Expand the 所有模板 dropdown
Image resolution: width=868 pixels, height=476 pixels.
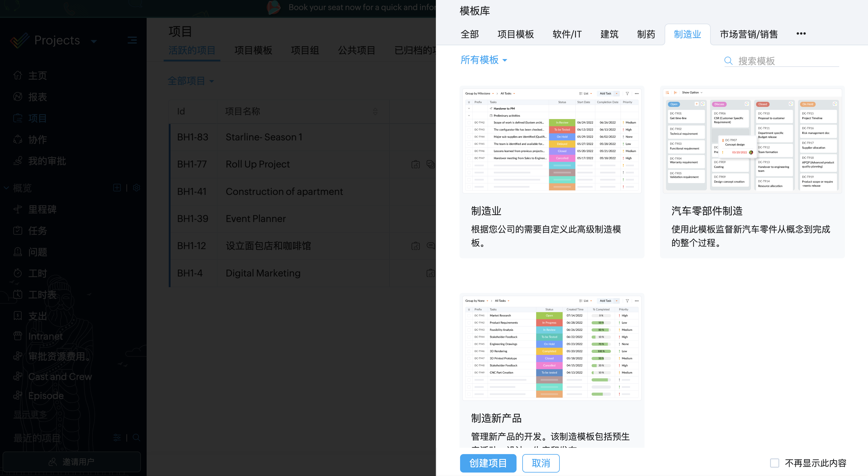484,60
